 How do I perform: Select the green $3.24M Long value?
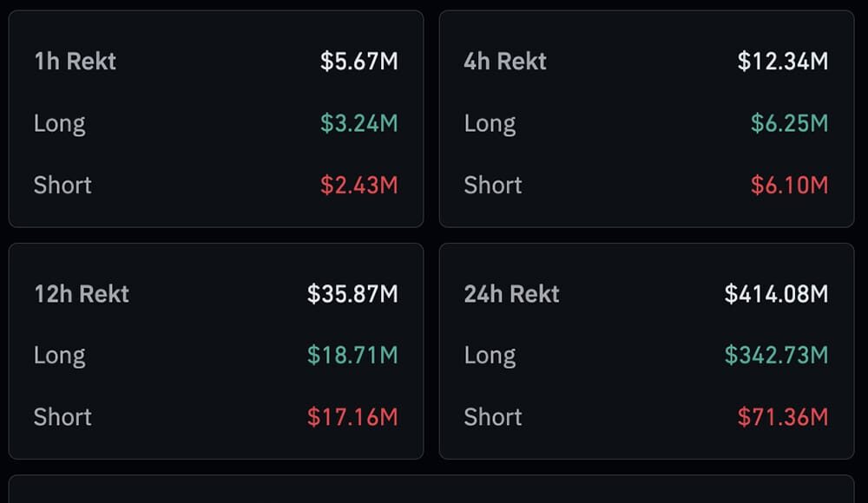[360, 123]
